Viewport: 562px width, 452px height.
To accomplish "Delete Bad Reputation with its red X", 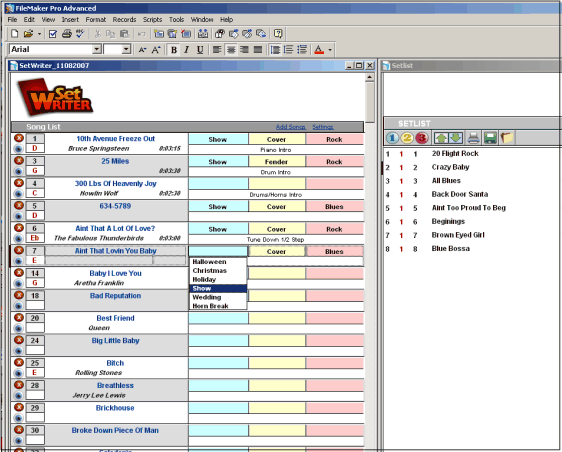I will click(19, 295).
